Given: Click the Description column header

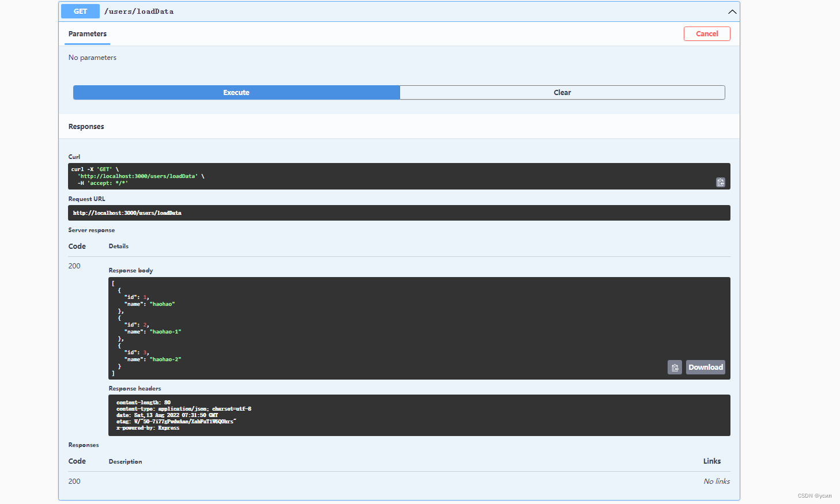Looking at the screenshot, I should tap(125, 462).
